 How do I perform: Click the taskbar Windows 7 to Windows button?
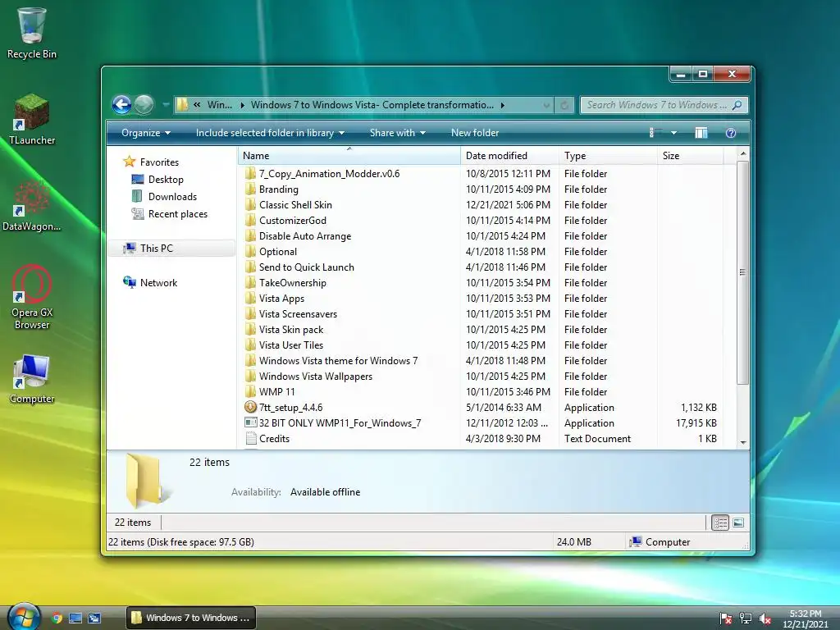(x=191, y=618)
